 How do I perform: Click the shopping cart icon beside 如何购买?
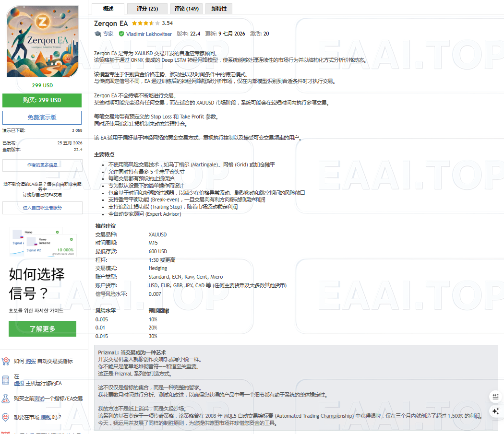[5, 362]
